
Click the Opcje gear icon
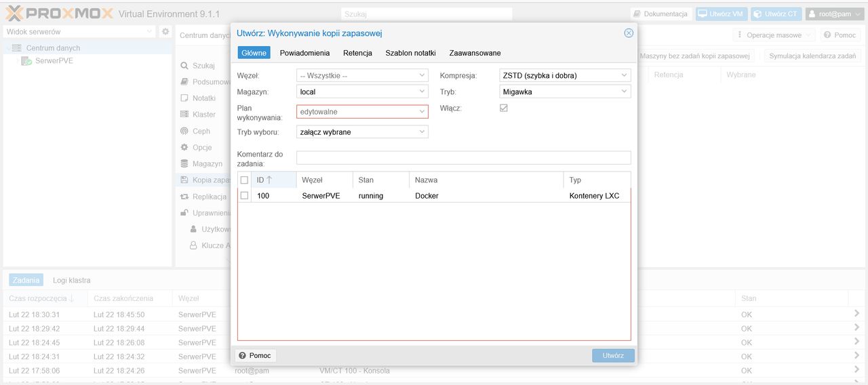[184, 148]
